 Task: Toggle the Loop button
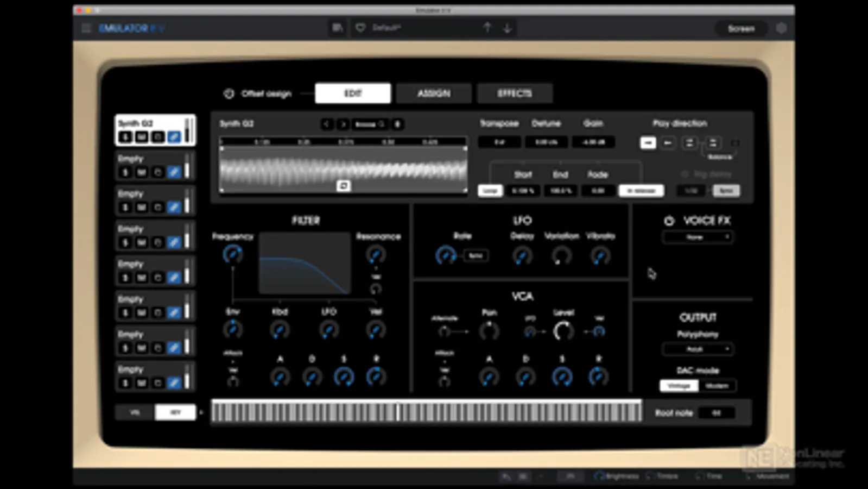point(490,191)
